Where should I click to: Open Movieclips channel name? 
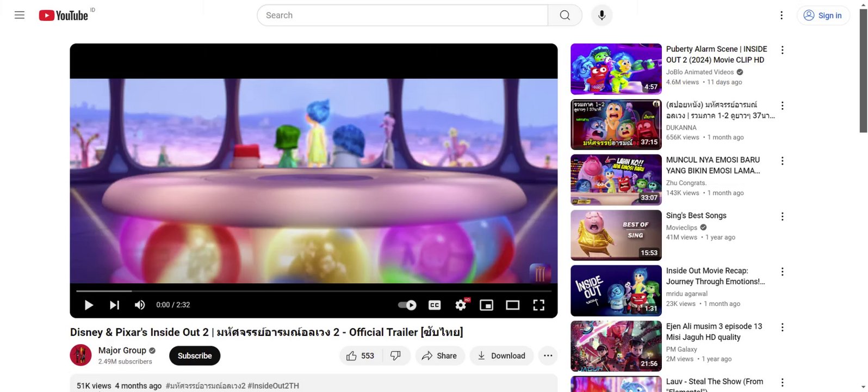[x=681, y=228]
